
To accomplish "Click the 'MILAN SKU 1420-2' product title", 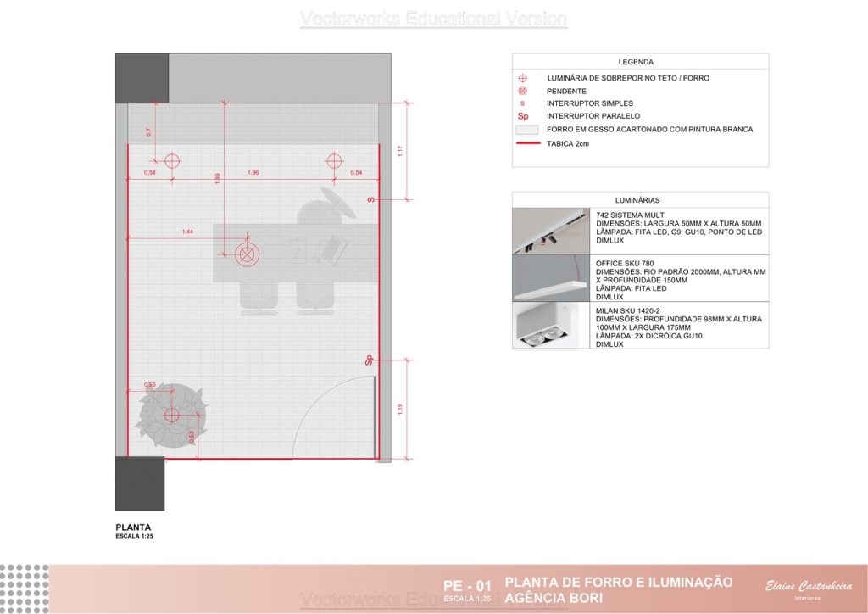I will click(628, 311).
